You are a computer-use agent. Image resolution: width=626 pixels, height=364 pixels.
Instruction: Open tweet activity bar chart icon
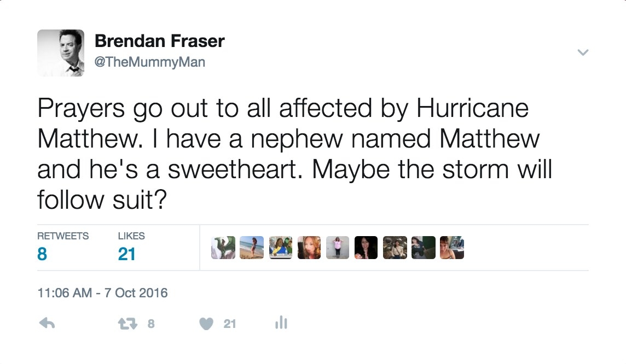click(281, 322)
